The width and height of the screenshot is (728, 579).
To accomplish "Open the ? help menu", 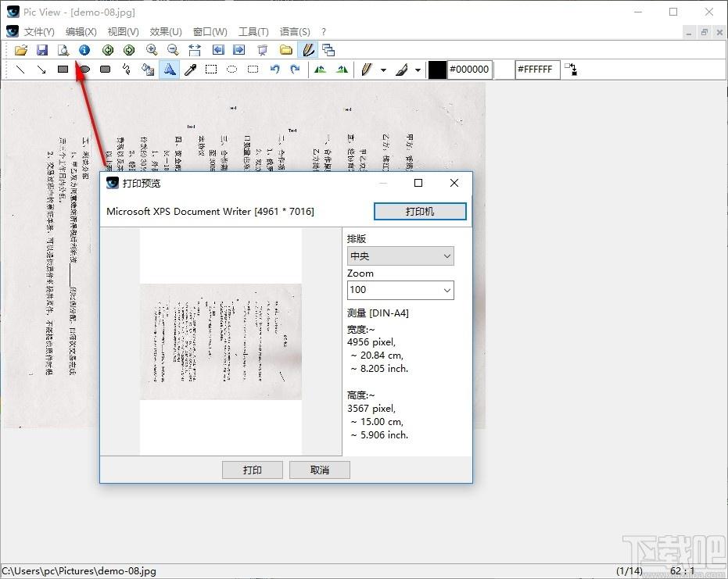I will 324,31.
